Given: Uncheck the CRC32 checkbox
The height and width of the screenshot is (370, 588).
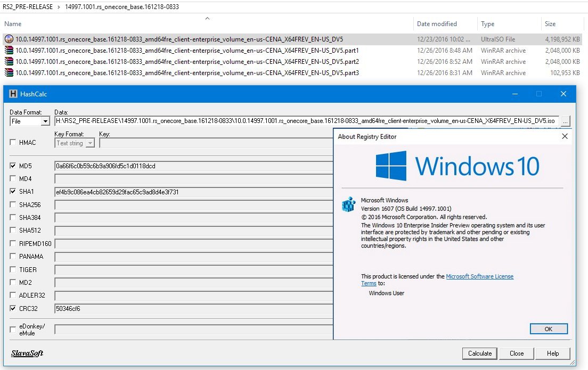Looking at the screenshot, I should 13,309.
